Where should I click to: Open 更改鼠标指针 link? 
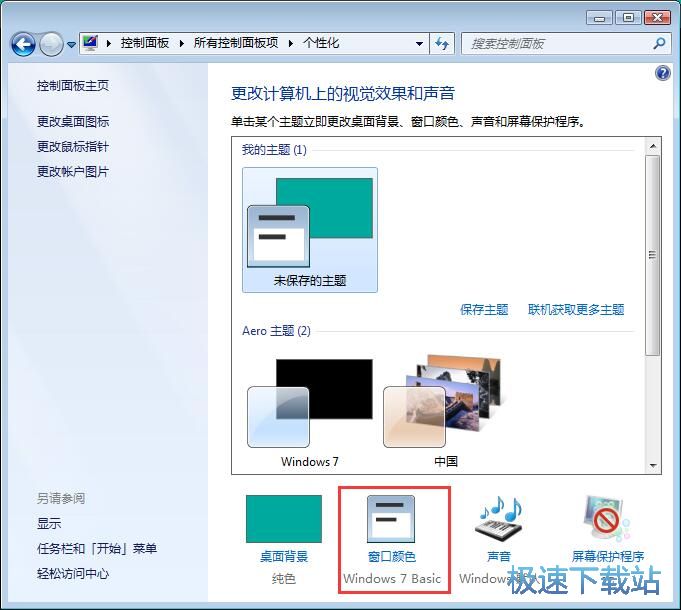coord(73,147)
